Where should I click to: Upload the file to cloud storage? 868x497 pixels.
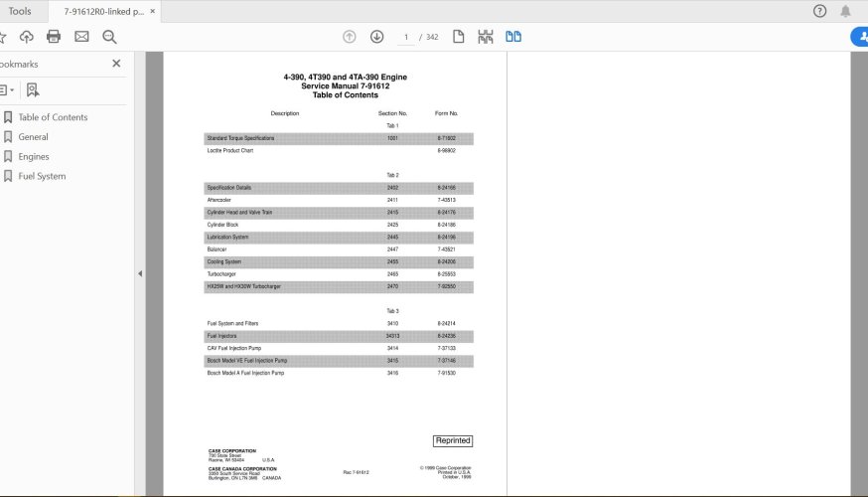pyautogui.click(x=27, y=37)
